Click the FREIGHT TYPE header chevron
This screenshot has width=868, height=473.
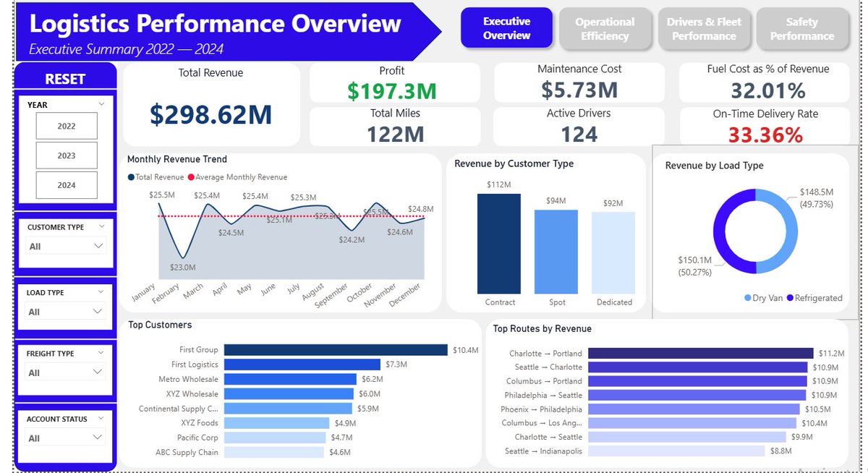(x=100, y=353)
